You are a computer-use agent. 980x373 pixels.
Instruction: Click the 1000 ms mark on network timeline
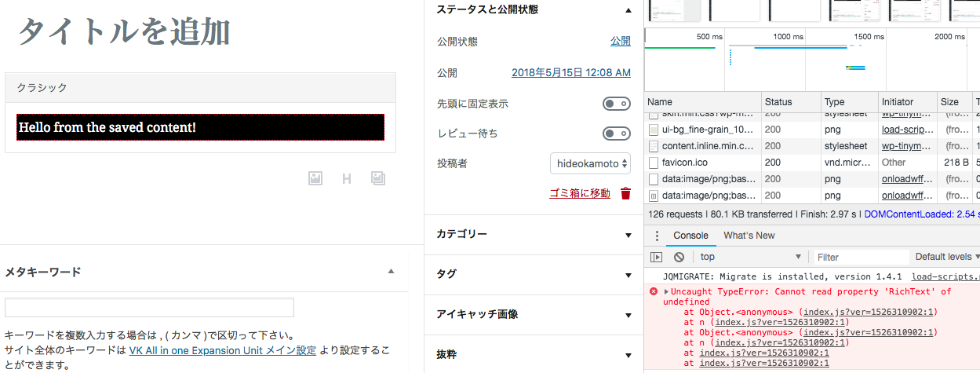click(788, 37)
